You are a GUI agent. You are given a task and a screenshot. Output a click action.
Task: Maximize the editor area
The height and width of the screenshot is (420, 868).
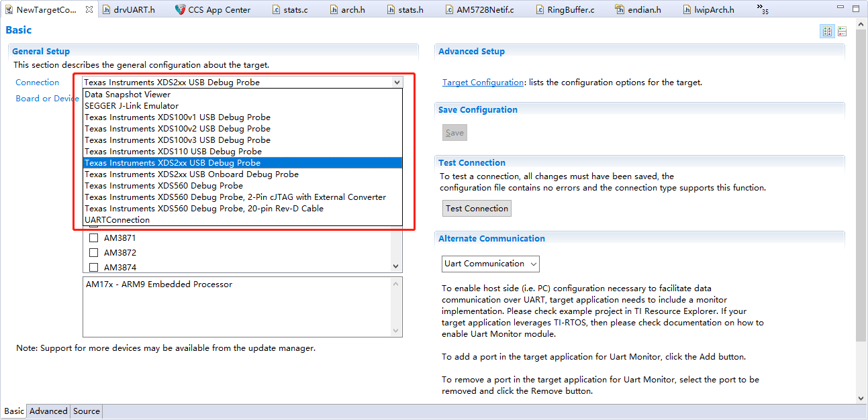[856, 7]
